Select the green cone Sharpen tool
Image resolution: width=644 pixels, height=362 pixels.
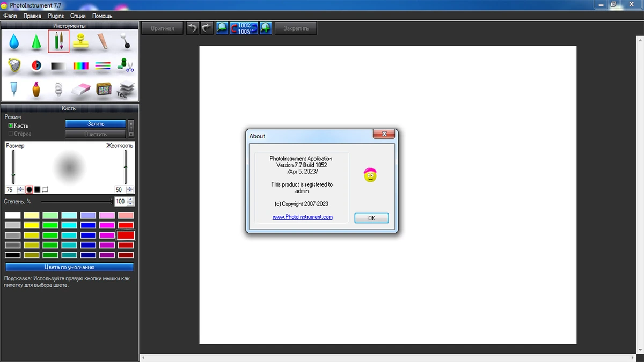[x=36, y=41]
